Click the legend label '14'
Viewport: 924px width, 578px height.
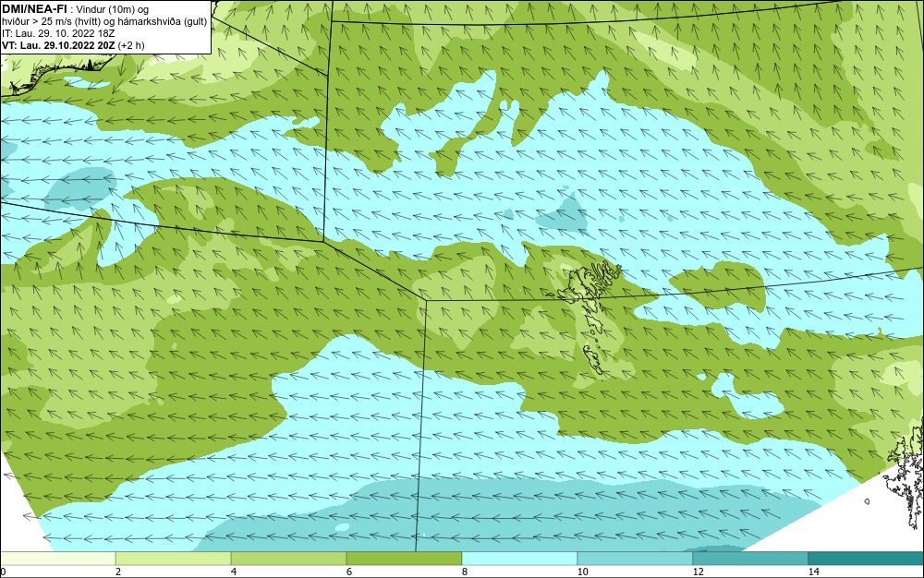[x=813, y=572]
